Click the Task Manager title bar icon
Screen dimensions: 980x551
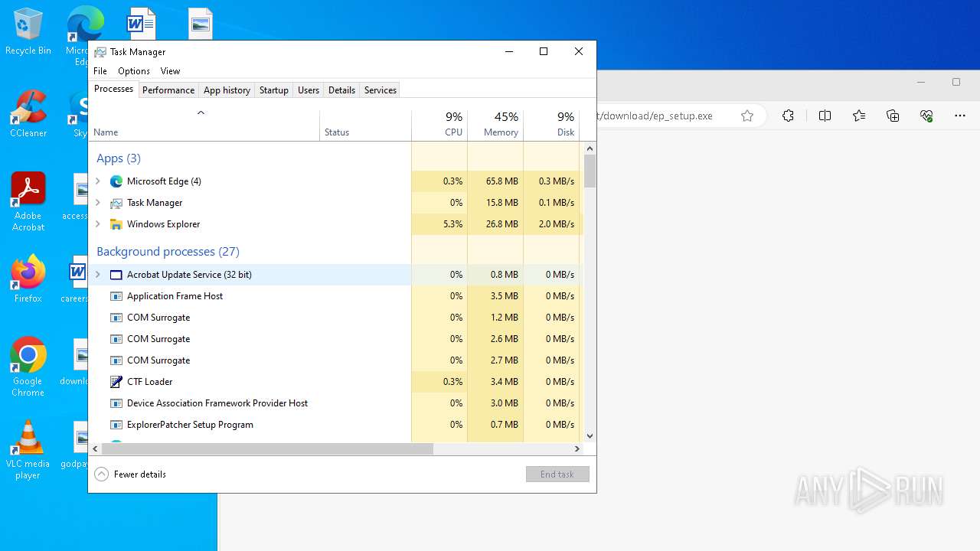coord(100,52)
